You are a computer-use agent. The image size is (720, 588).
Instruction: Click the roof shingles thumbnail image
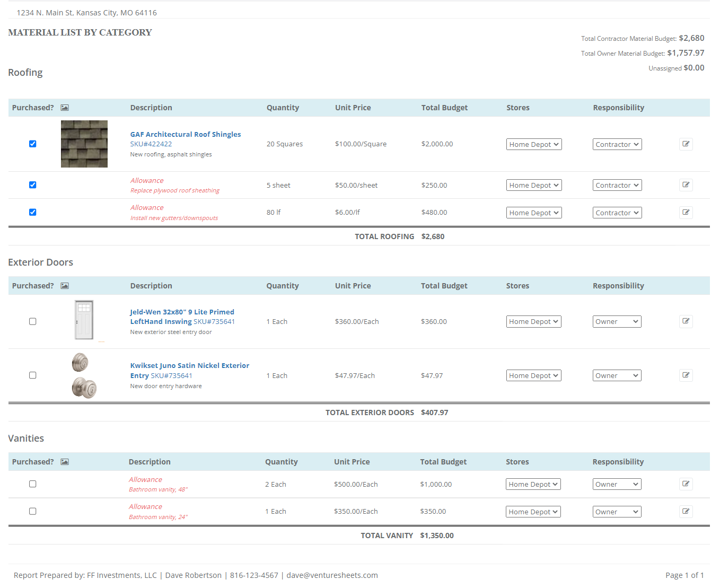point(84,144)
